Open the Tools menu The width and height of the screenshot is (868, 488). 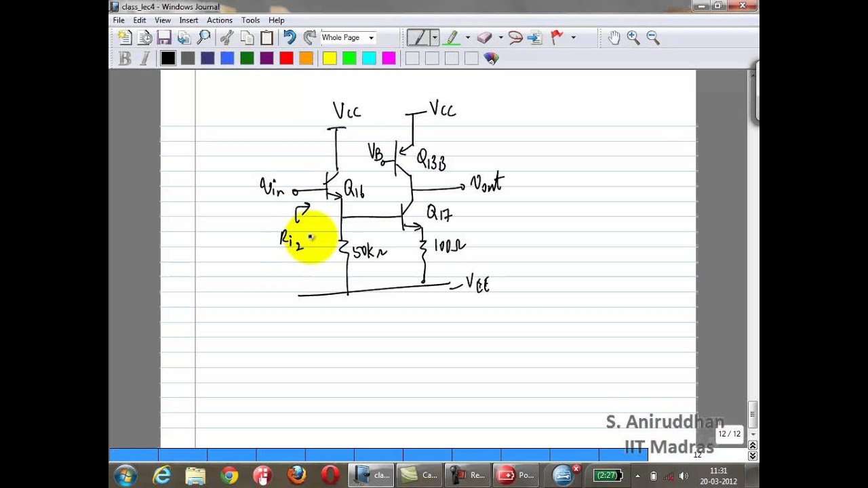250,20
